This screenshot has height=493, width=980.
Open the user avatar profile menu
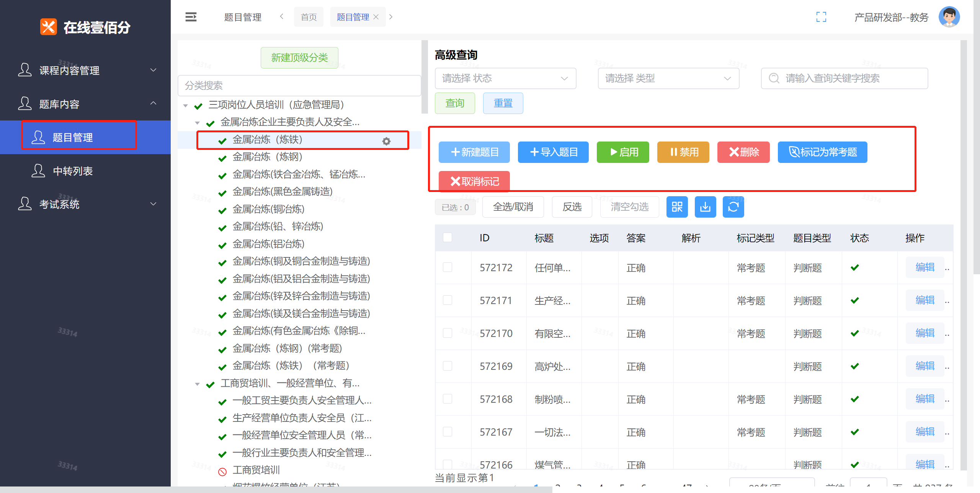click(949, 17)
